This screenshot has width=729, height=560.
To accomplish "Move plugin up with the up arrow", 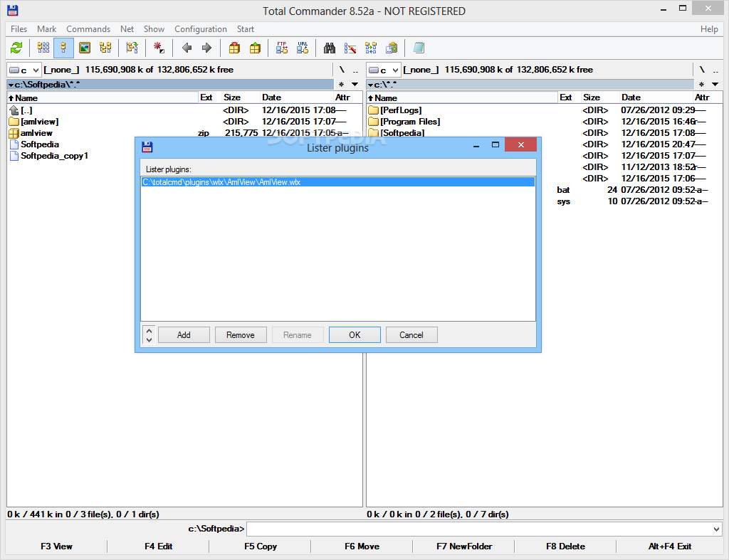I will pyautogui.click(x=149, y=331).
